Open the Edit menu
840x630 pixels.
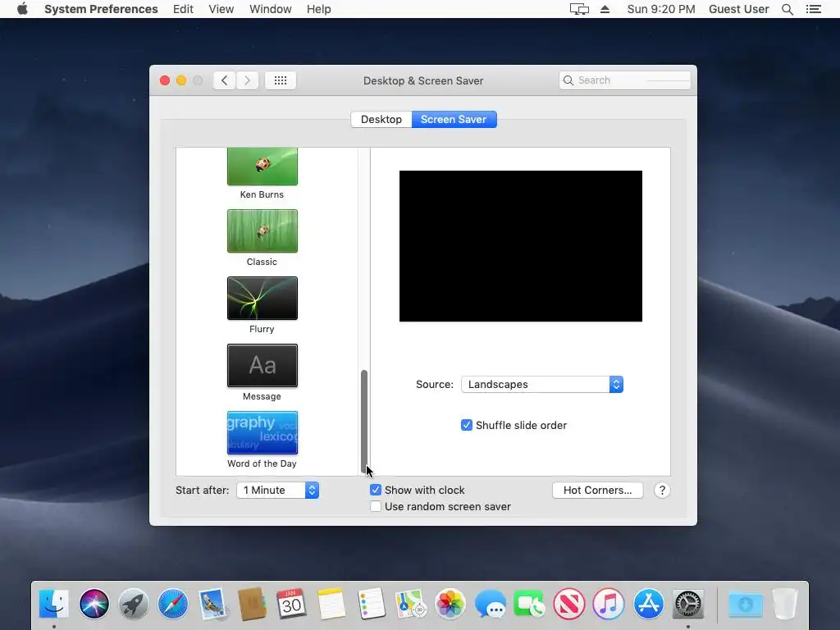coord(183,9)
